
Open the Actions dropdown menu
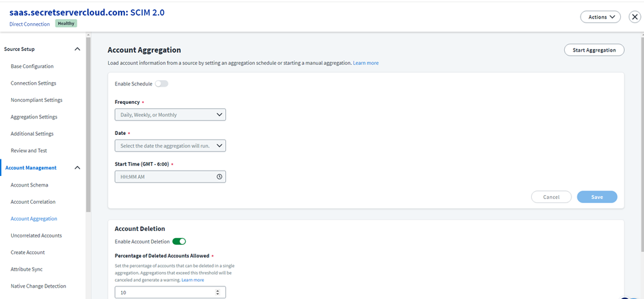[600, 17]
